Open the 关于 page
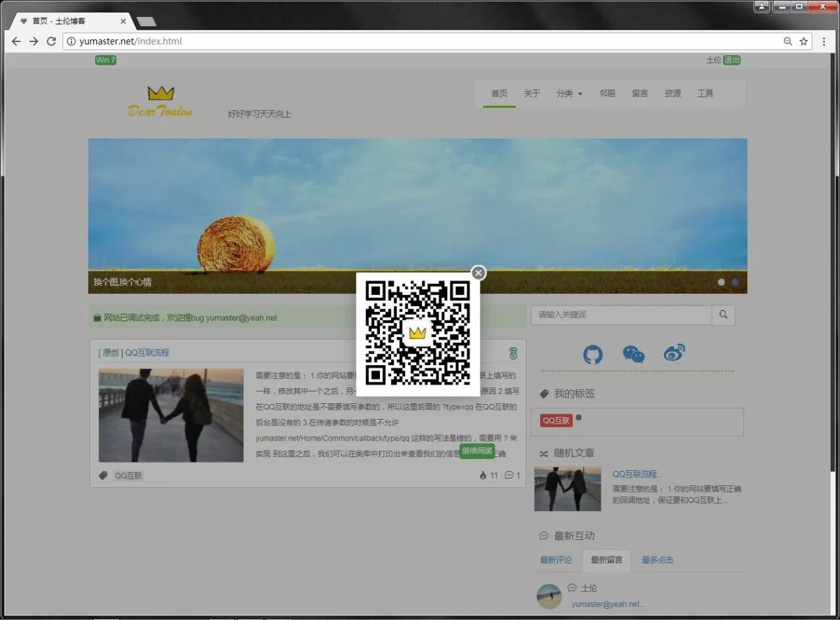Viewport: 840px width, 620px height. click(x=532, y=93)
